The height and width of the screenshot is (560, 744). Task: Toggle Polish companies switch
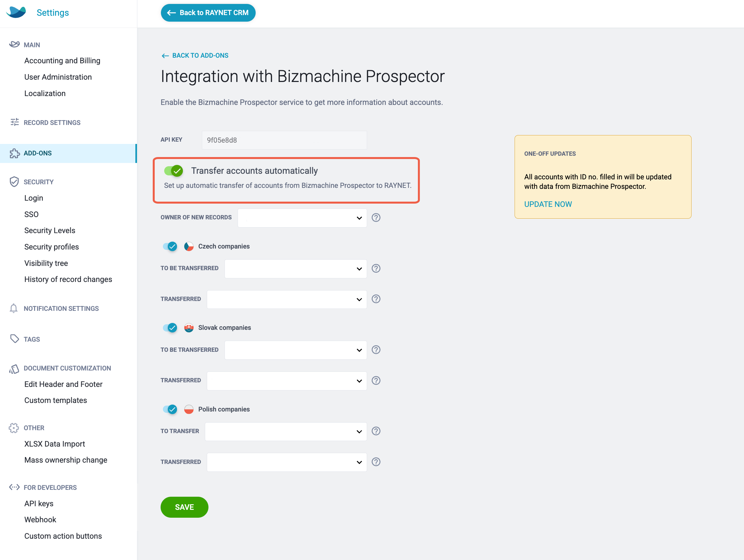[x=170, y=409]
